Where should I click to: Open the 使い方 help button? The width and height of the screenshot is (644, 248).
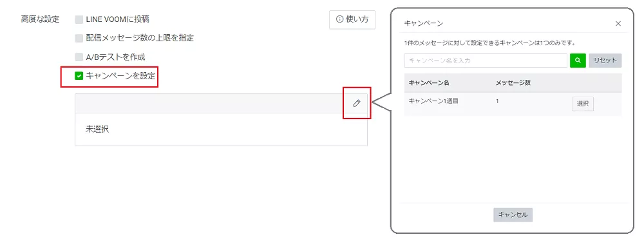point(352,19)
